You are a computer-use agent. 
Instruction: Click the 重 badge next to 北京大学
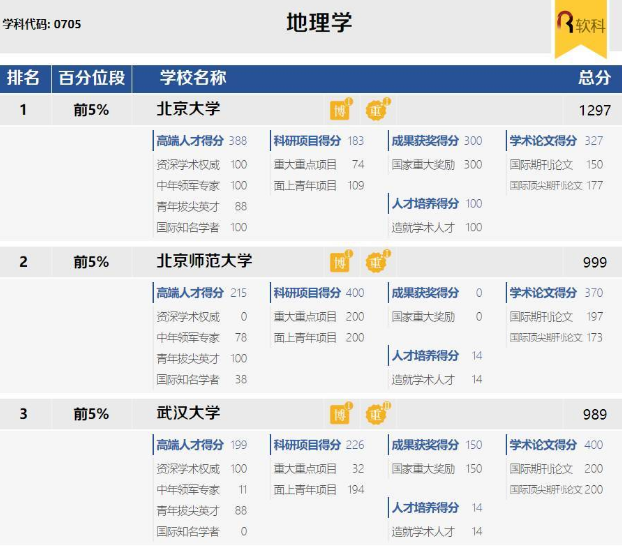pos(376,110)
